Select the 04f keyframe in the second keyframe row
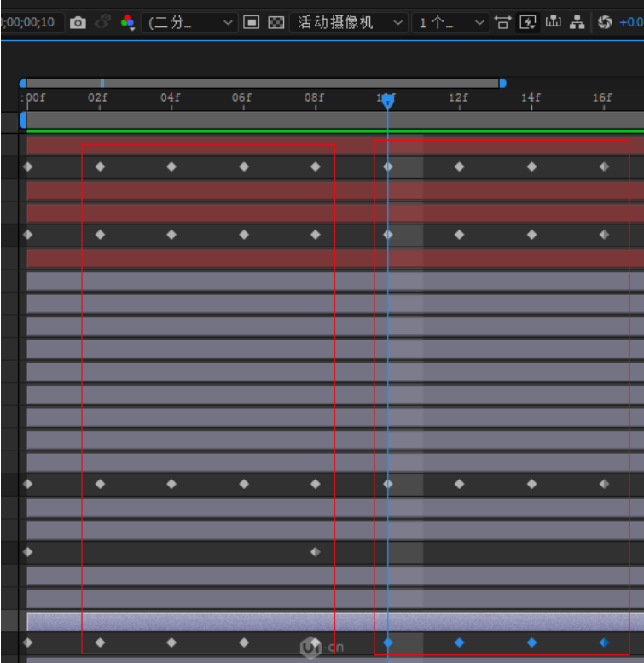Viewport: 644px width, 663px height. 171,235
